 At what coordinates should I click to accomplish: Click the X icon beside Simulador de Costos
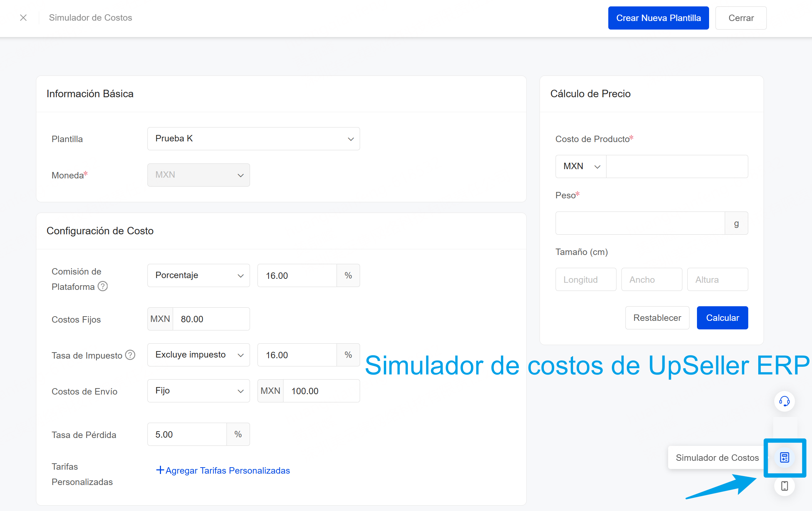(x=24, y=18)
